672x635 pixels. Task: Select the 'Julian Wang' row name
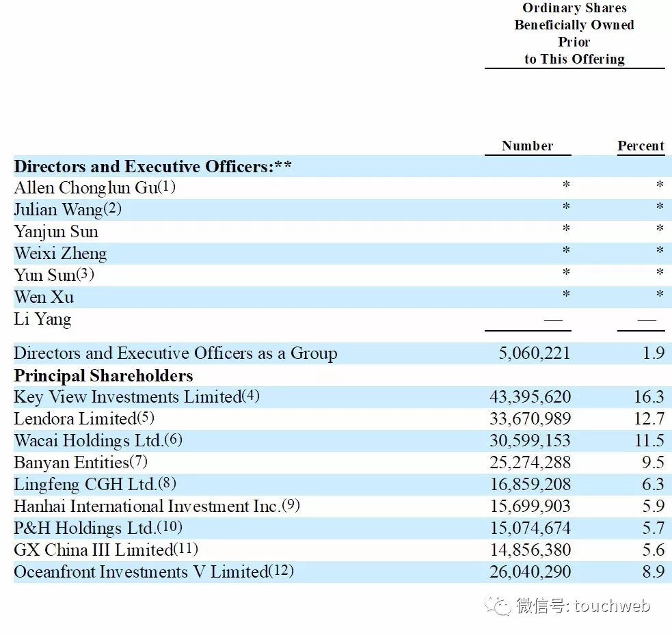pyautogui.click(x=59, y=210)
